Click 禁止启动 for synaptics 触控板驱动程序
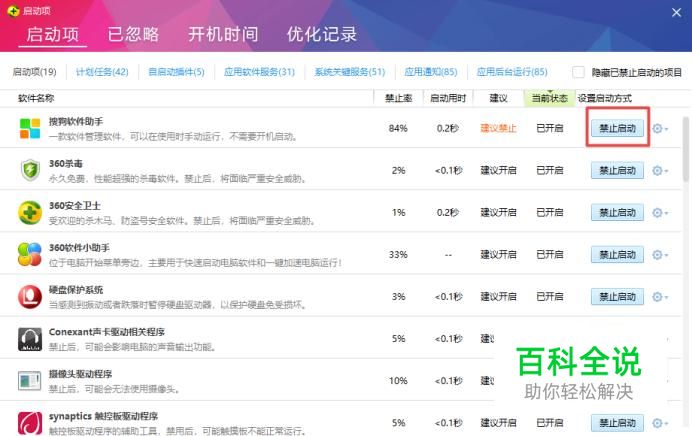Image resolution: width=692 pixels, height=436 pixels. [x=617, y=423]
